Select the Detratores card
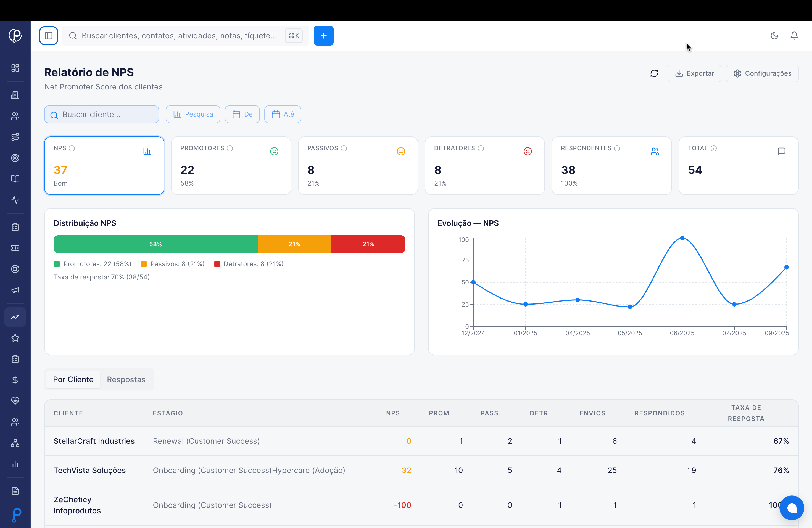 point(484,166)
